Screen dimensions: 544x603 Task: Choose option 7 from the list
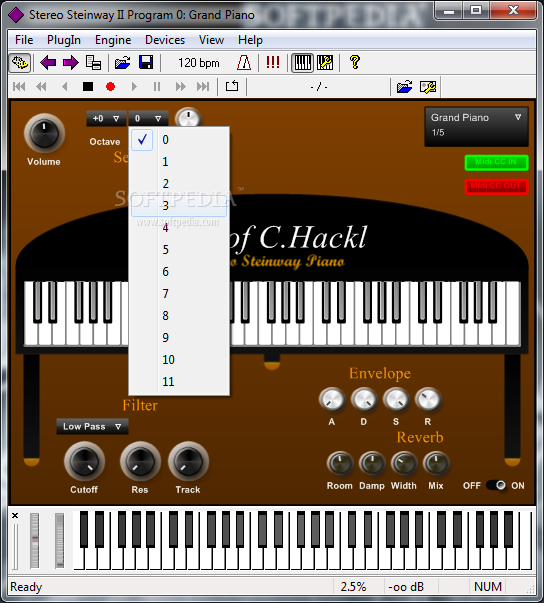click(x=179, y=294)
